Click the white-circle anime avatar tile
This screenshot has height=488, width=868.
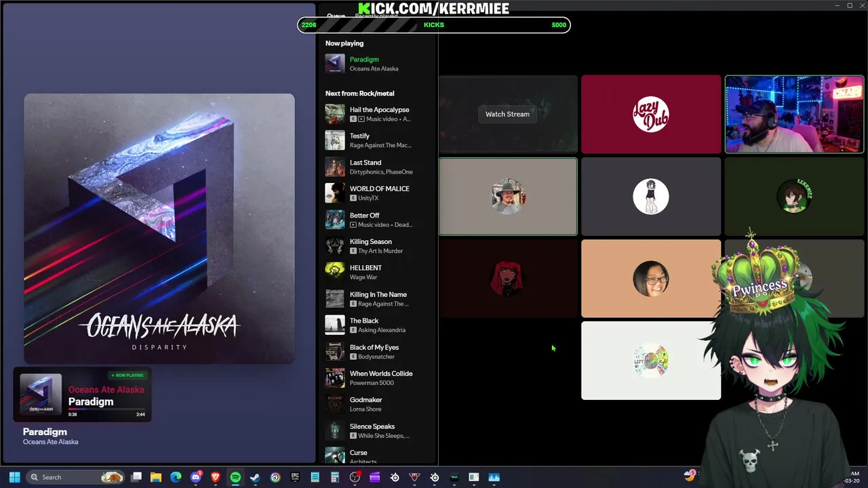651,197
